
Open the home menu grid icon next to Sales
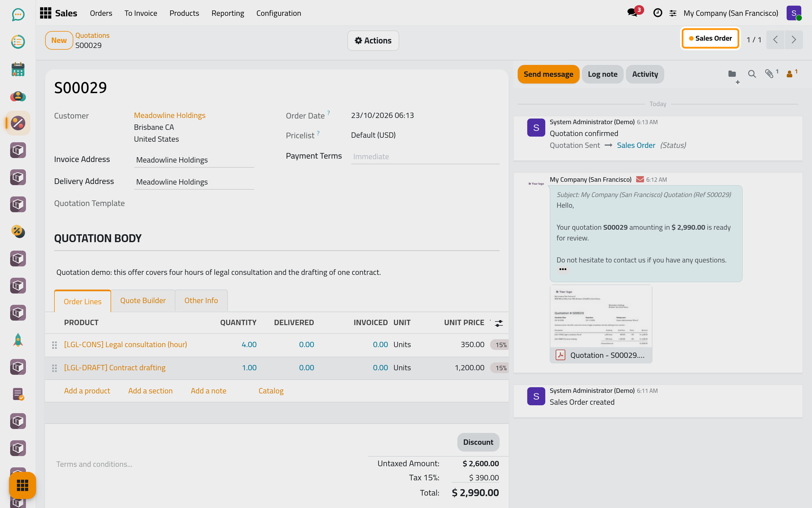(x=46, y=13)
